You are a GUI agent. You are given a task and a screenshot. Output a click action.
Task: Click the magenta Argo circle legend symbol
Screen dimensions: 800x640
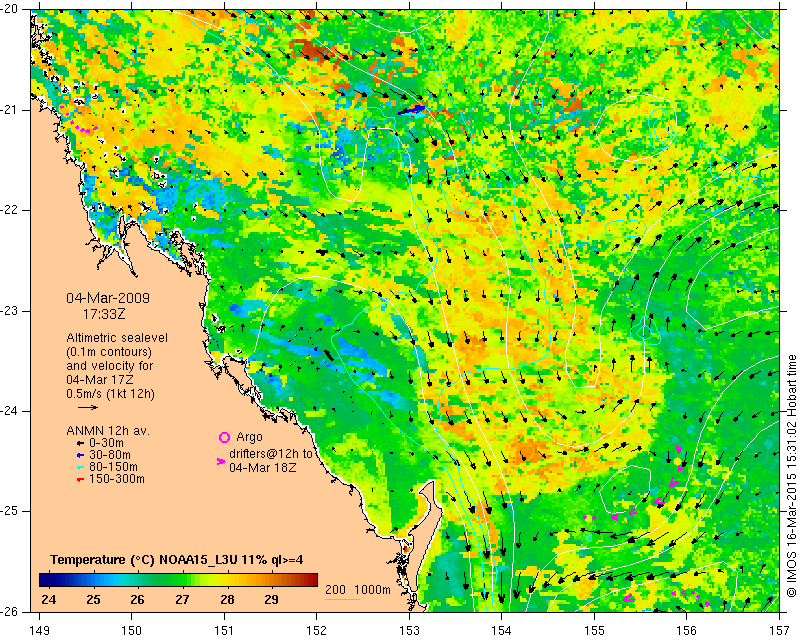(x=224, y=437)
